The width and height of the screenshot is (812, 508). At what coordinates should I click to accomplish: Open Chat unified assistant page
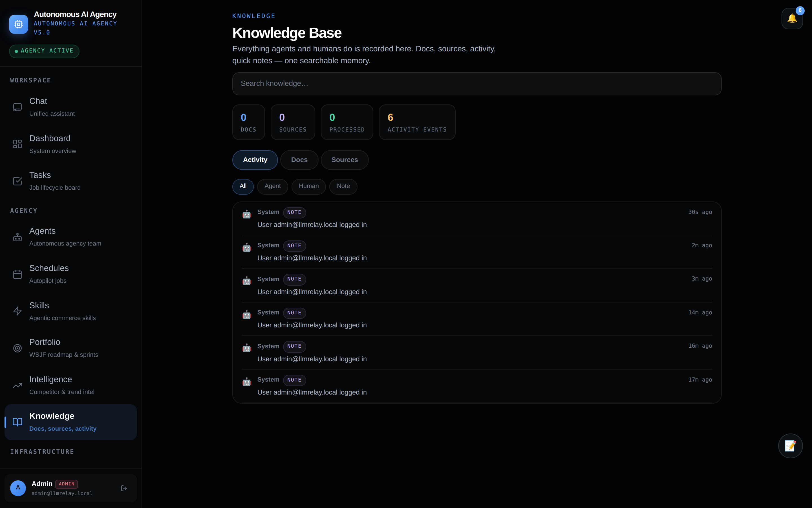pyautogui.click(x=71, y=107)
